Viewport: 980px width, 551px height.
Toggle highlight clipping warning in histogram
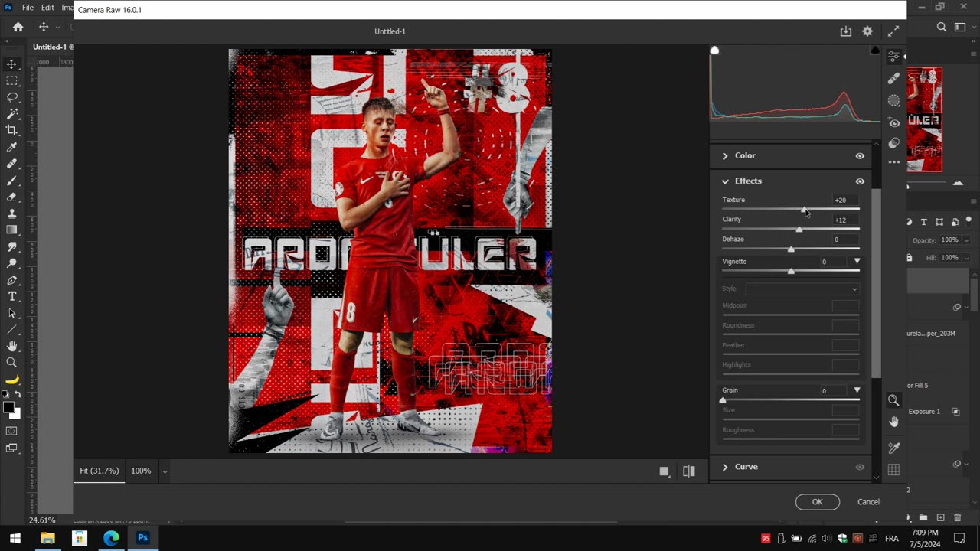[875, 51]
